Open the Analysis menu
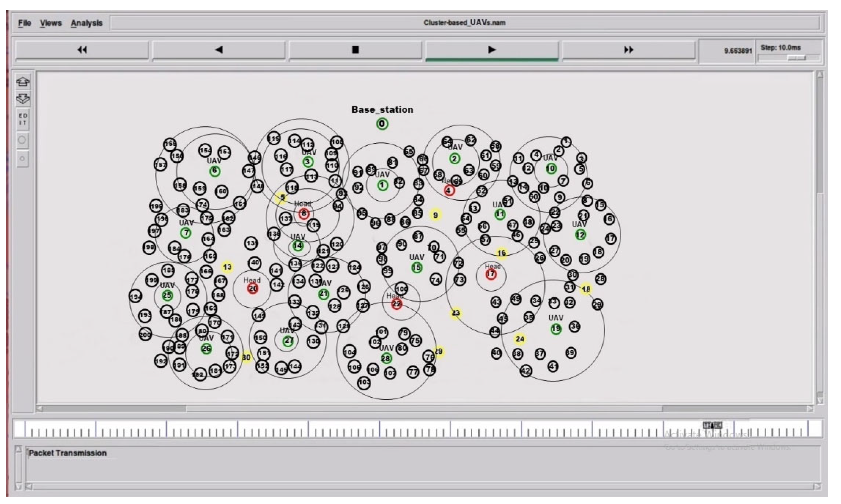 (86, 23)
